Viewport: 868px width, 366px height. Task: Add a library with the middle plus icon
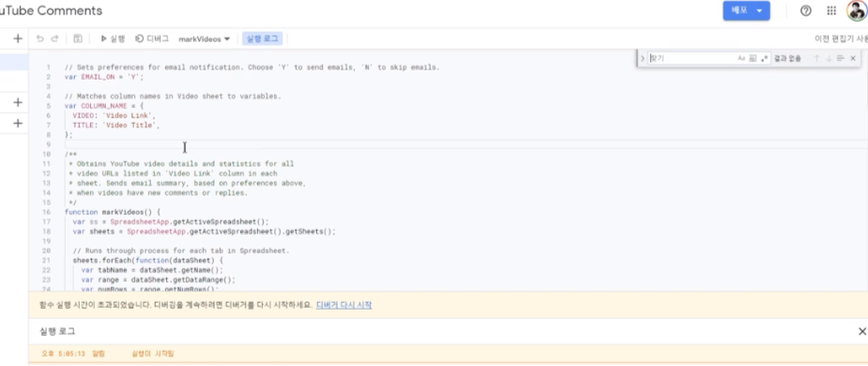[18, 102]
